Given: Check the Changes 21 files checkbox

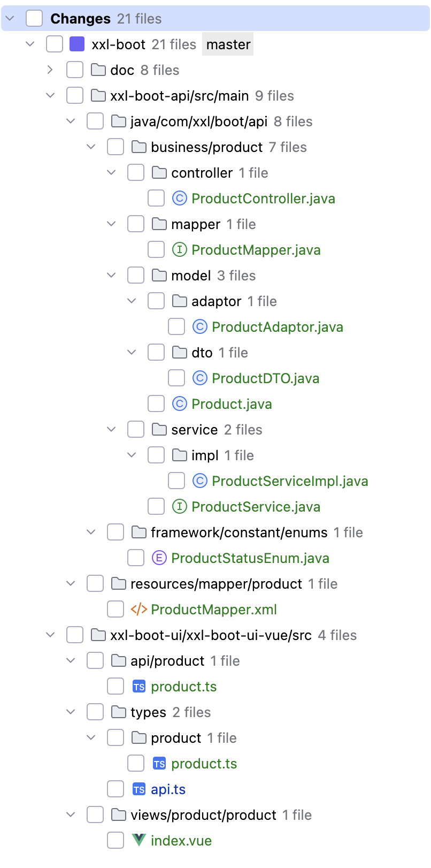Looking at the screenshot, I should [34, 19].
